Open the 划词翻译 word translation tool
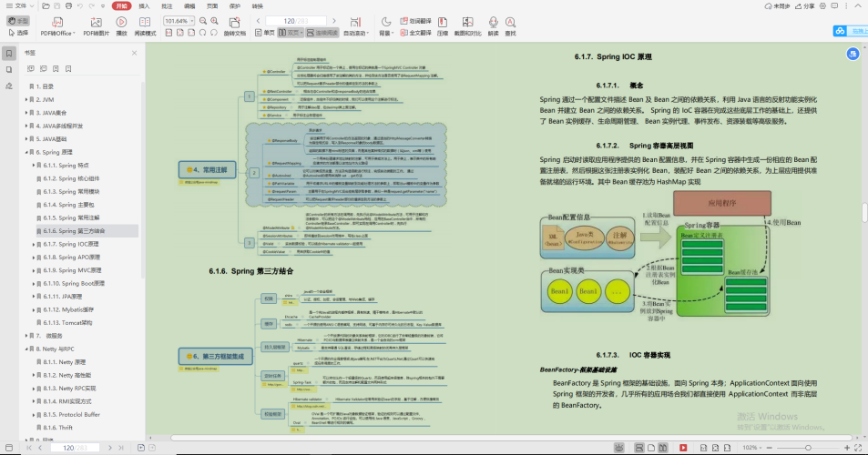Screen dimensions: 868x455 [x=415, y=21]
